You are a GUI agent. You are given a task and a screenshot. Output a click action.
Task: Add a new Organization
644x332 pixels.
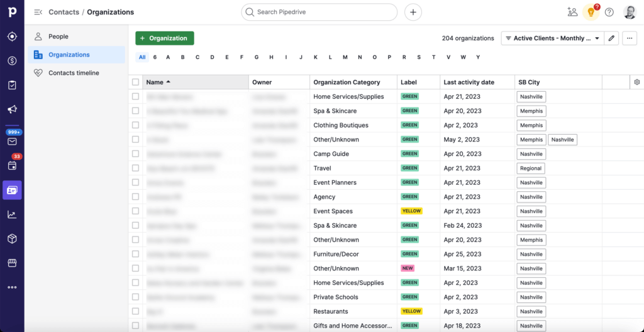[165, 38]
